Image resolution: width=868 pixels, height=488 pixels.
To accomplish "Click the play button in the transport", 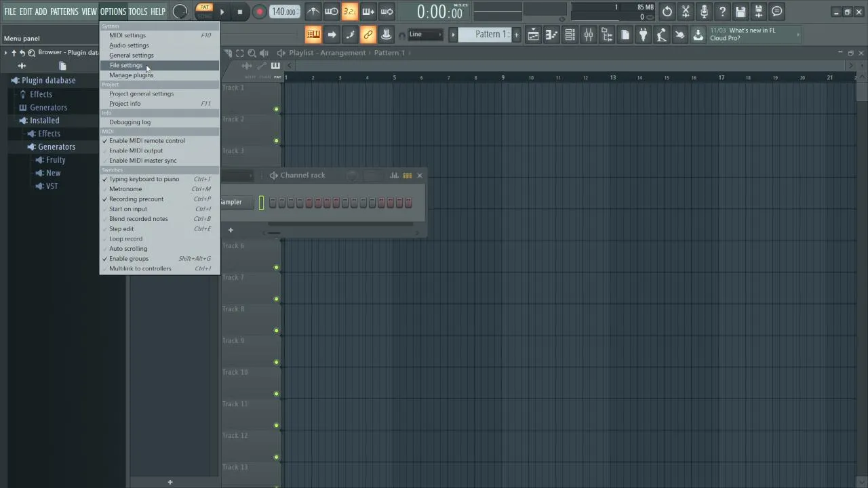I will (222, 12).
